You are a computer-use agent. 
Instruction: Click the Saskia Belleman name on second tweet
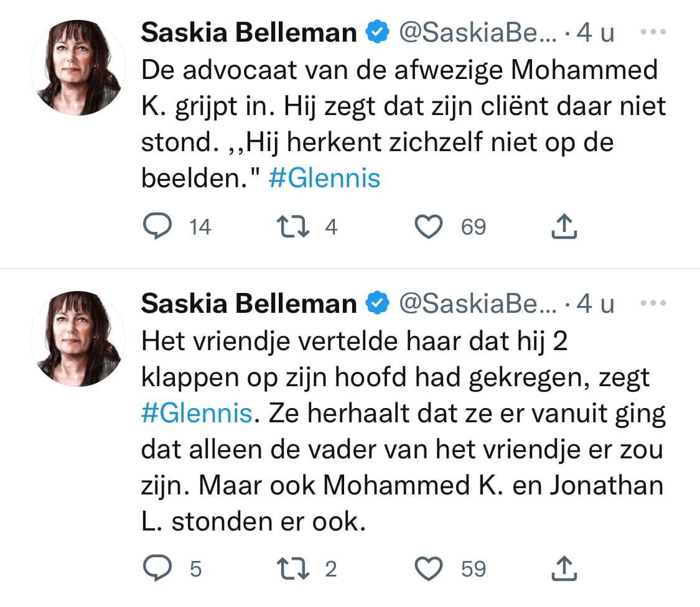click(x=249, y=304)
